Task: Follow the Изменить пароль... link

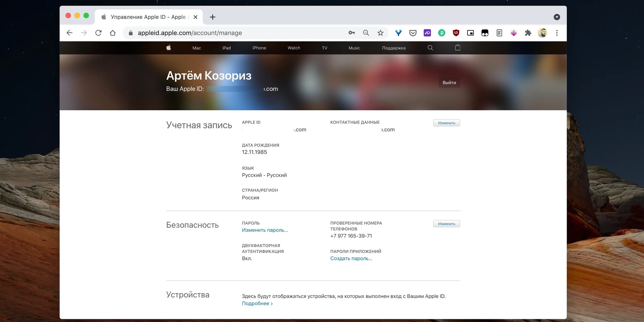Action: click(x=265, y=230)
